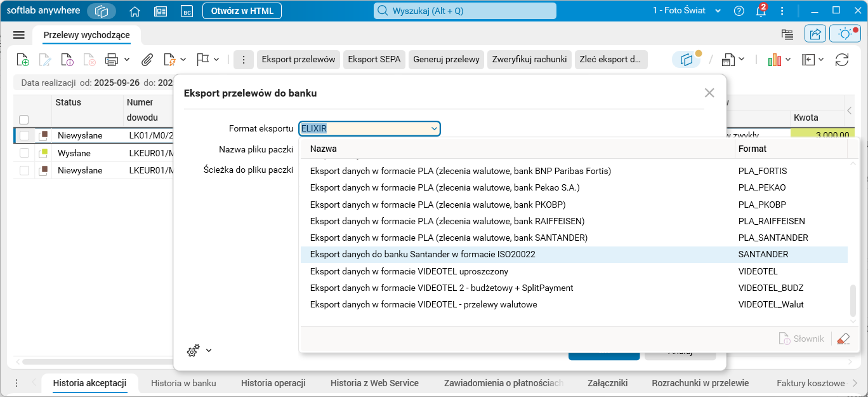This screenshot has width=868, height=397.
Task: Open the hamburger main menu
Action: (x=18, y=35)
